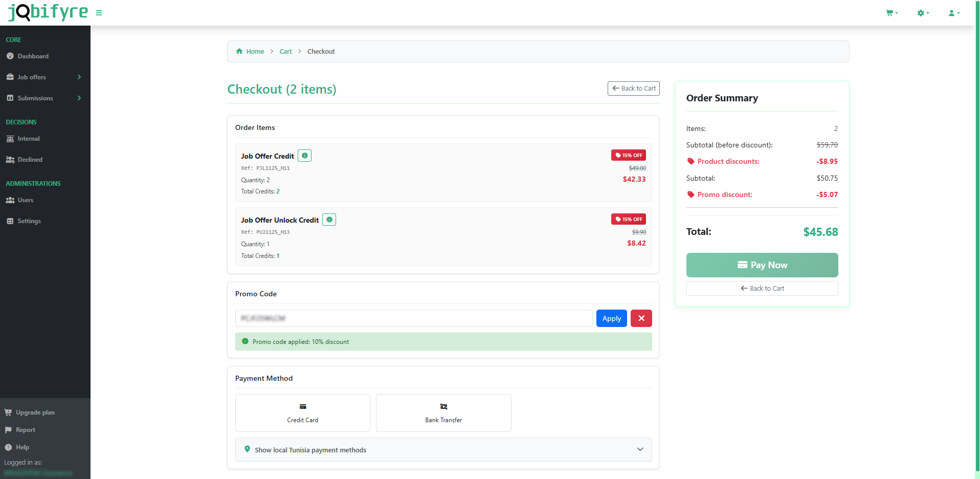
Task: Click the info icon beside Job Offer Unlock Credit
Action: [x=329, y=220]
